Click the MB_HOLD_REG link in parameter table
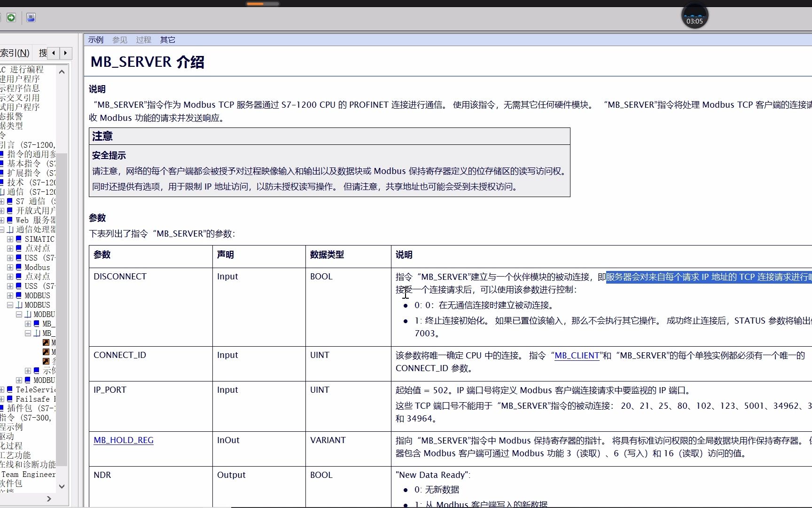Screen dimensions: 812x508 pos(123,440)
